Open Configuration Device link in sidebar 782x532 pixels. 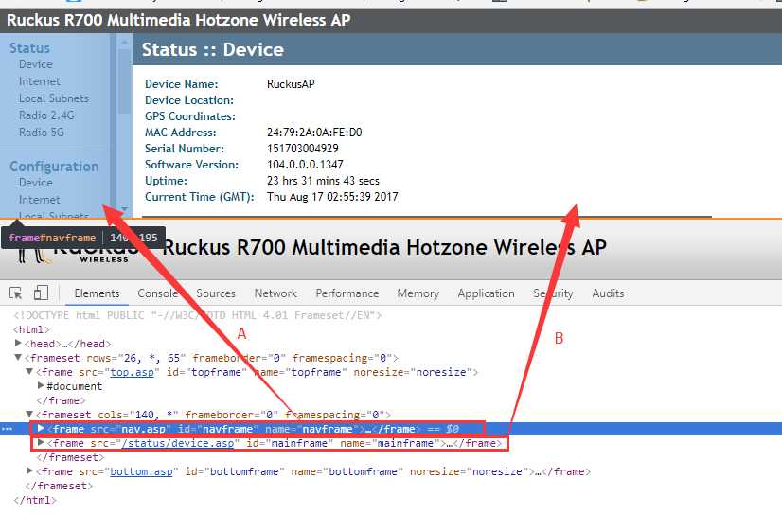click(x=35, y=183)
